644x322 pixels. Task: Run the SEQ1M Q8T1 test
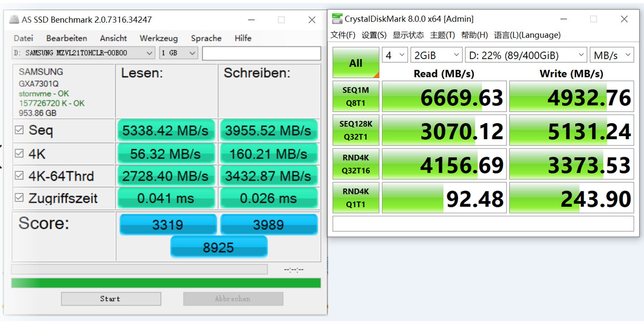(356, 96)
